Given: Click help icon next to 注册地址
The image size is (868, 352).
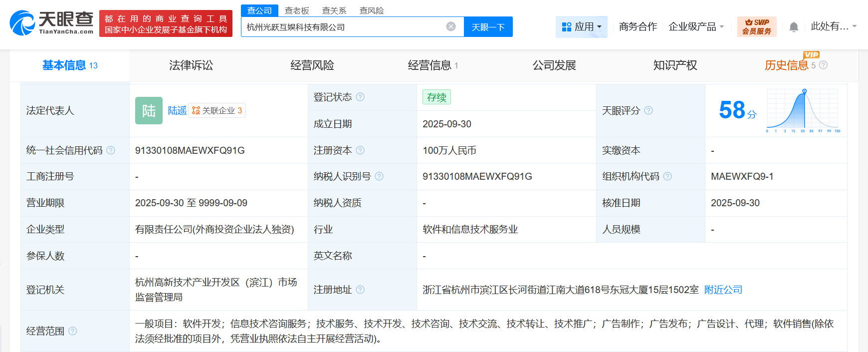Looking at the screenshot, I should point(360,290).
